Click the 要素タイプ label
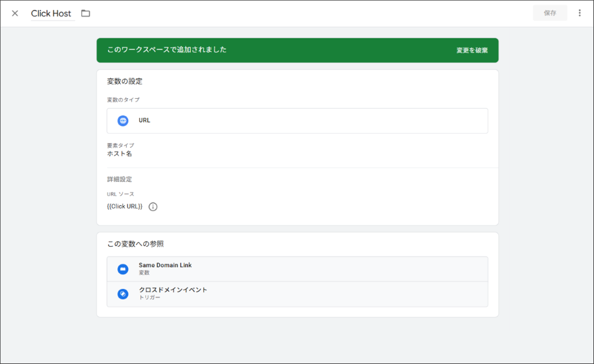The height and width of the screenshot is (364, 594). tap(121, 145)
